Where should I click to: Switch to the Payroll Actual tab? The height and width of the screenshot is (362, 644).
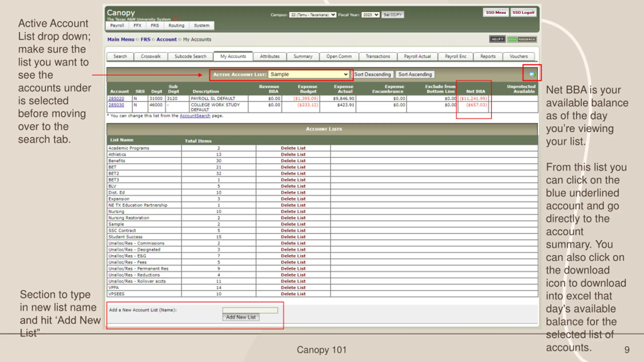[x=417, y=56]
